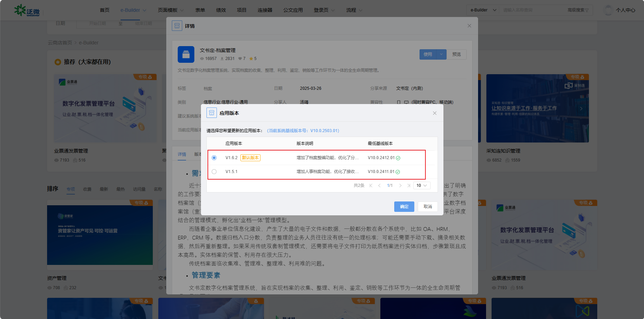This screenshot has height=319, width=644.
Task: Go to next page in version pagination
Action: 400,186
